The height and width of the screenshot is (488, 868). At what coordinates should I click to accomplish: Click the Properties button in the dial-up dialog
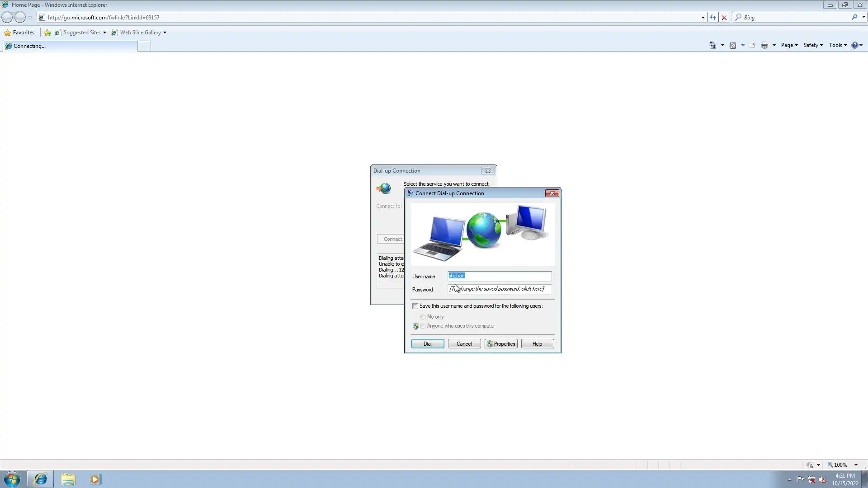pos(501,344)
